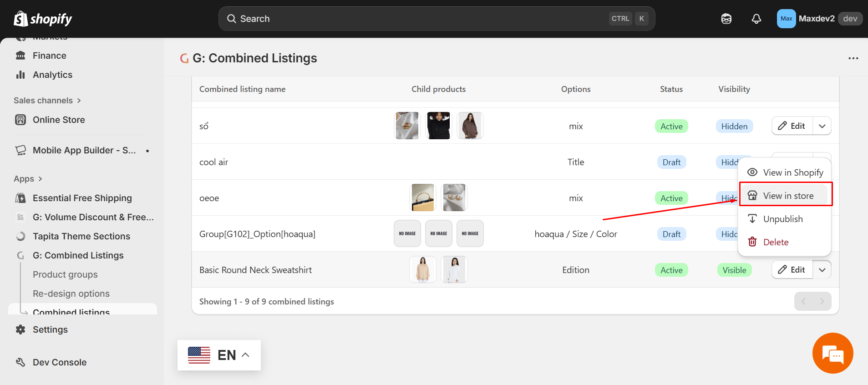Click Hidden badge in 'sổ' row
Viewport: 868px width, 385px height.
(734, 126)
